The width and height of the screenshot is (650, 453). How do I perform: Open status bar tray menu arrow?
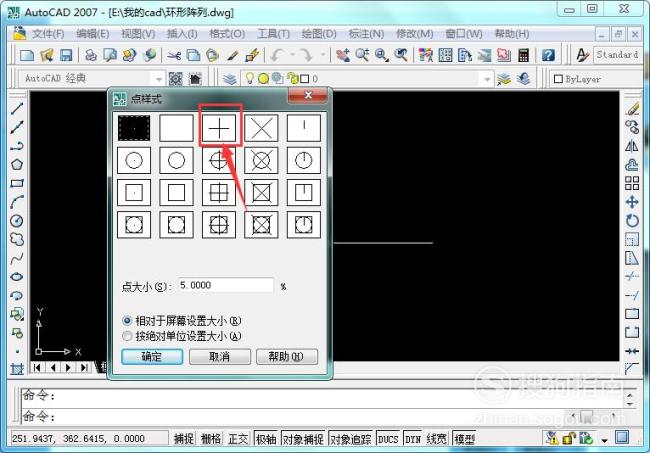pyautogui.click(x=604, y=440)
